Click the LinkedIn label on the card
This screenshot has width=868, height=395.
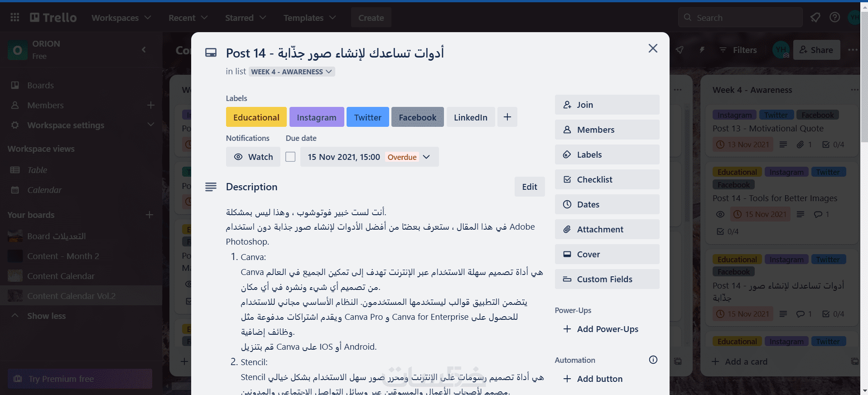coord(471,117)
